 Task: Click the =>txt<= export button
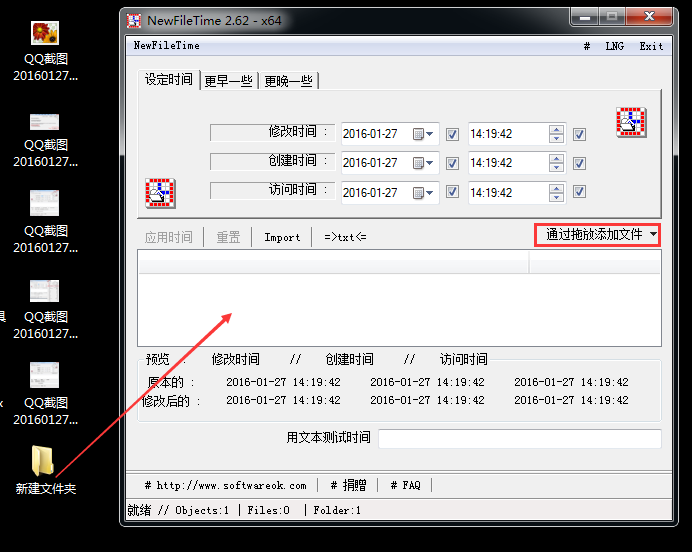[x=345, y=237]
